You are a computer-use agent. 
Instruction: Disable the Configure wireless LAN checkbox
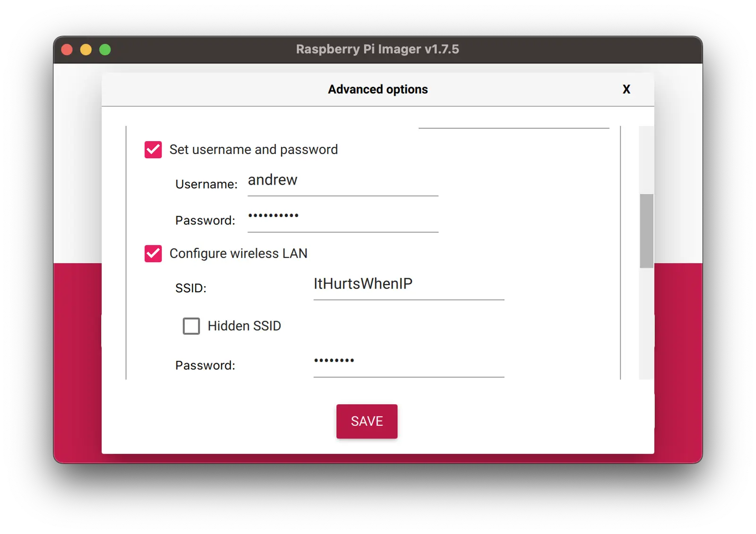tap(153, 254)
